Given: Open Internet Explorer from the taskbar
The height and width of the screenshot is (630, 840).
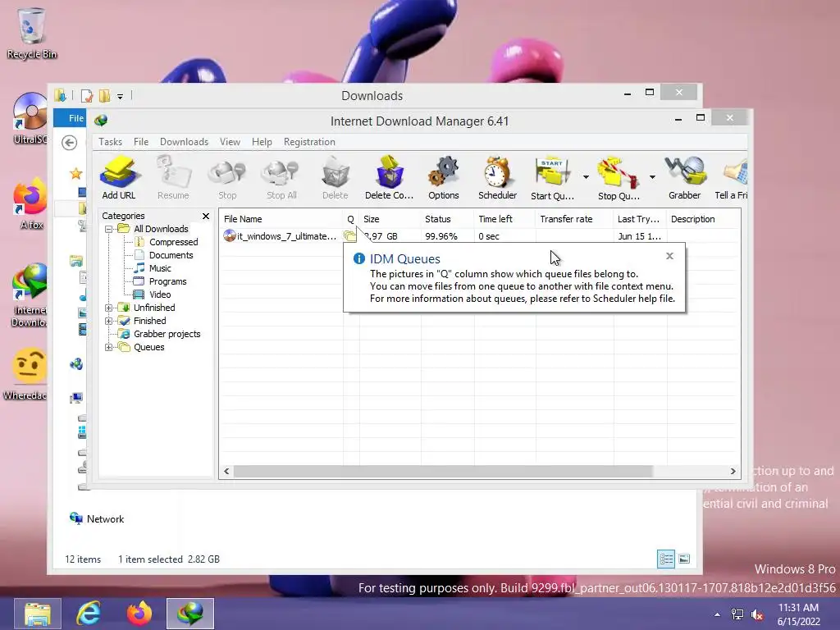Looking at the screenshot, I should [89, 614].
